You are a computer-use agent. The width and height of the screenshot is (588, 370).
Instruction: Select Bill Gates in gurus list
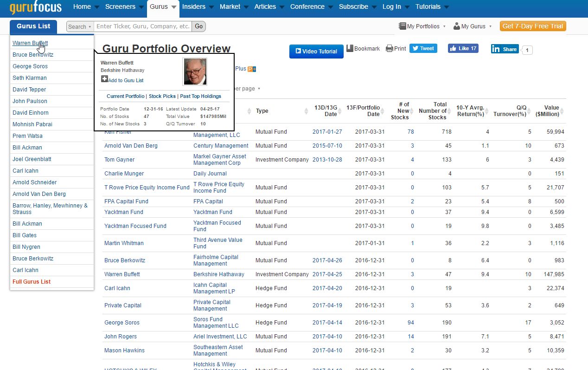pos(25,235)
